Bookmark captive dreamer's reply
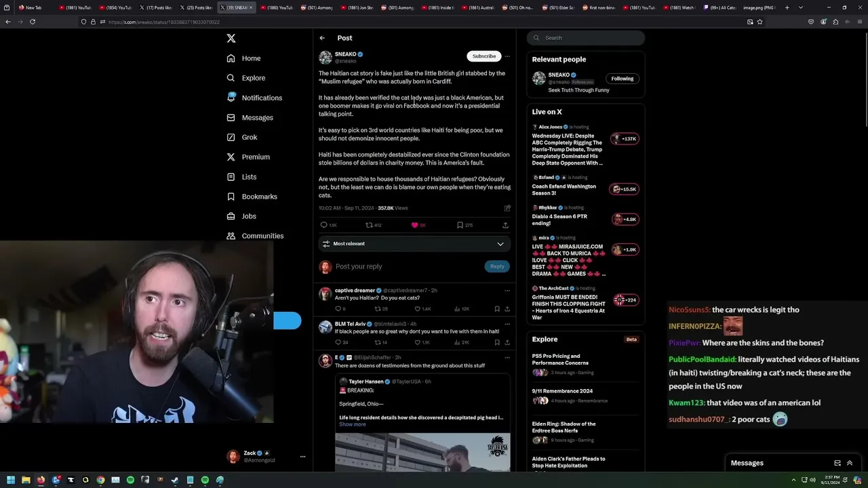Image resolution: width=868 pixels, height=488 pixels. pyautogui.click(x=497, y=309)
